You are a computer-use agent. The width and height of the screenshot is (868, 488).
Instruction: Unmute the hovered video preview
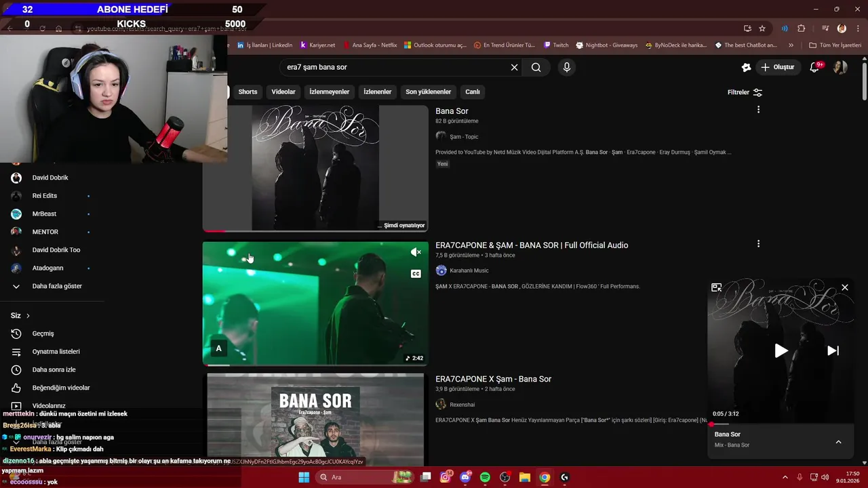click(416, 252)
